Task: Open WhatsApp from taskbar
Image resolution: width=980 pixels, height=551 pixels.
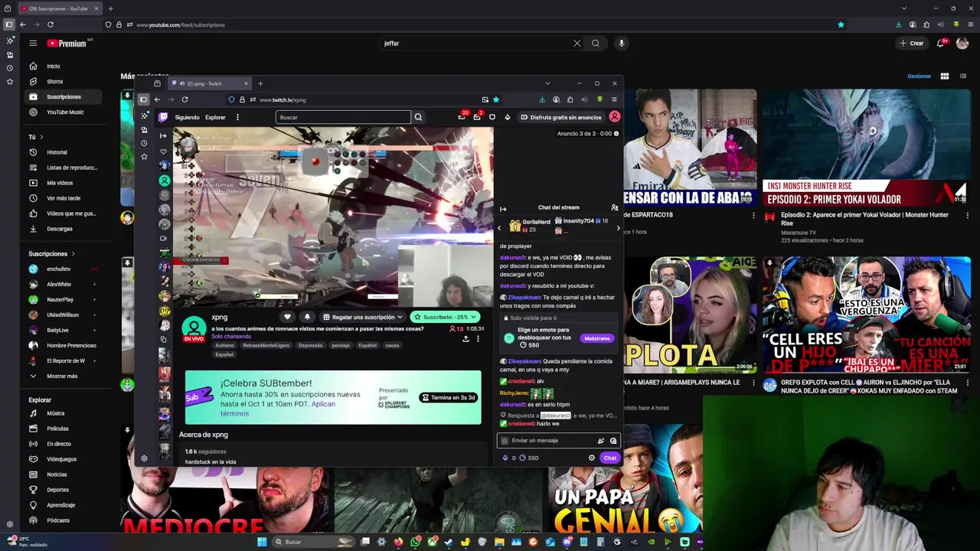Action: pos(415,542)
